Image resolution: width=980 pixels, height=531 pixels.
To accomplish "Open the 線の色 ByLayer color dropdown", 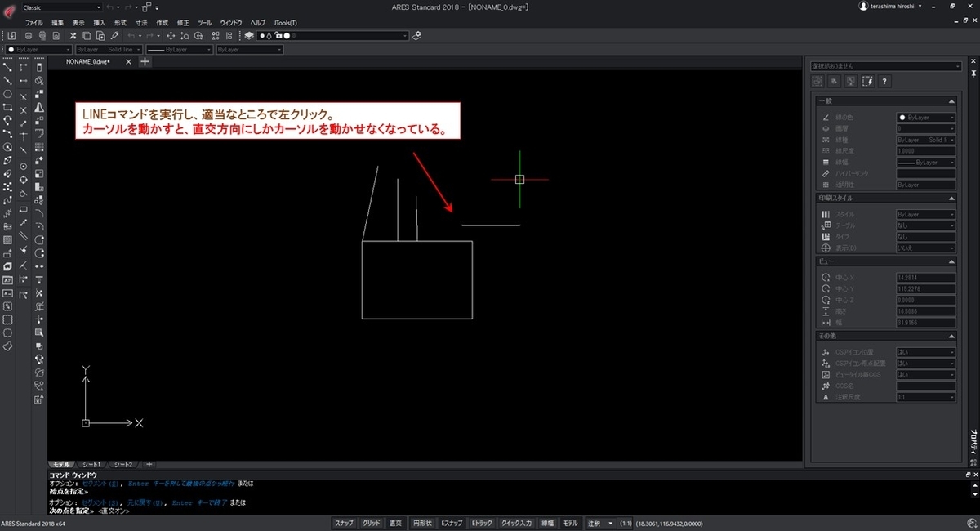I will tap(951, 116).
